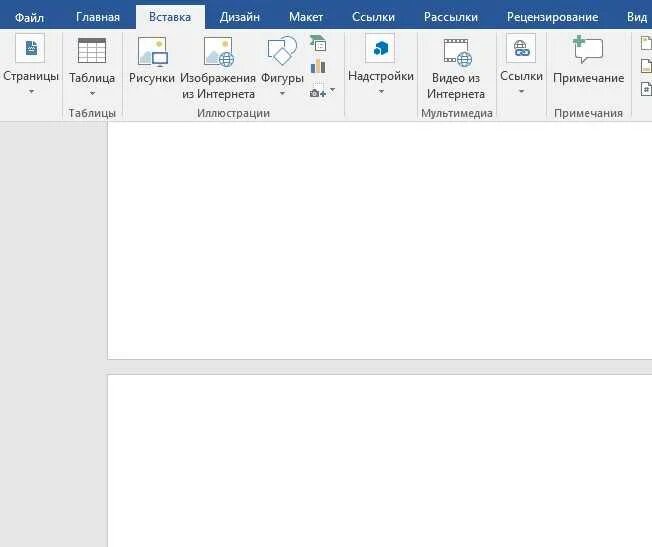
Task: Expand the Надстройки dropdown arrow
Action: click(381, 92)
